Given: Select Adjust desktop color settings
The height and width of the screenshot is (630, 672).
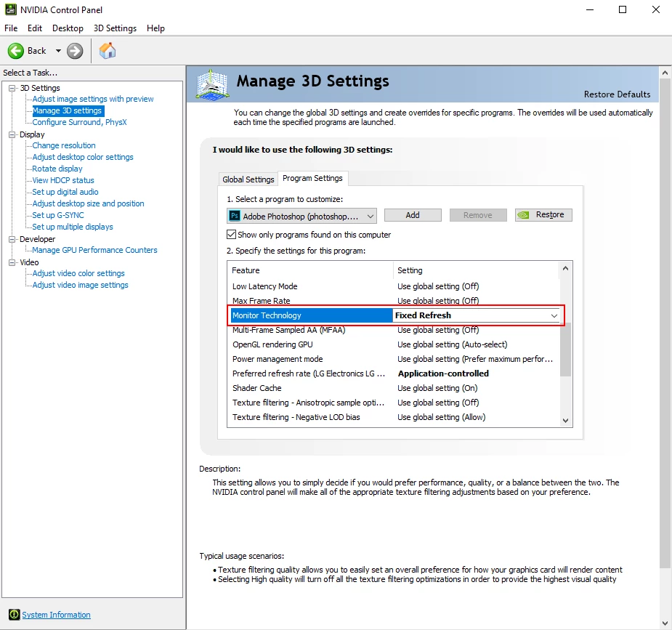Looking at the screenshot, I should tap(83, 157).
